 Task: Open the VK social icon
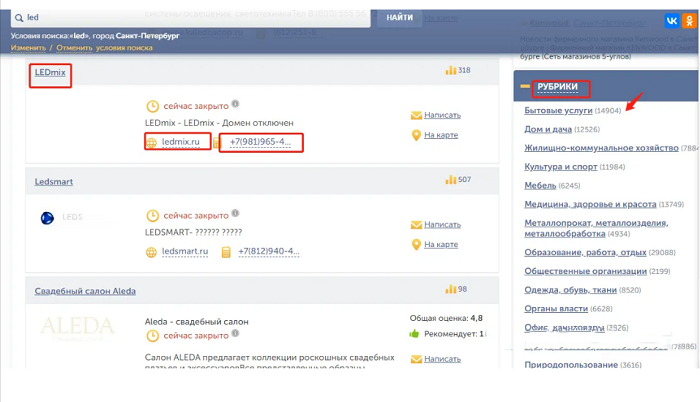coord(671,21)
